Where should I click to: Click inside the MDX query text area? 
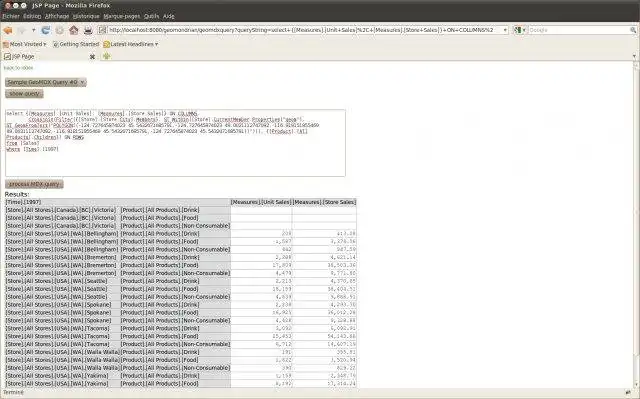pos(175,143)
